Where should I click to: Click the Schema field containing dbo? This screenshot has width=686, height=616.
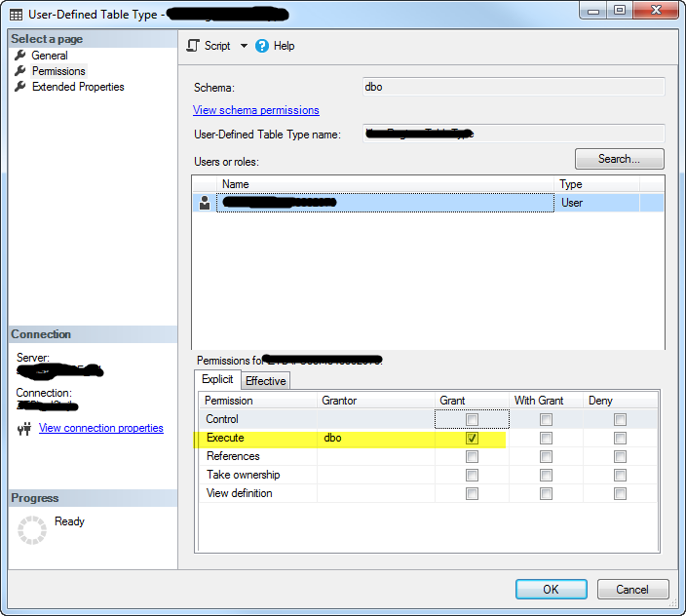(514, 87)
